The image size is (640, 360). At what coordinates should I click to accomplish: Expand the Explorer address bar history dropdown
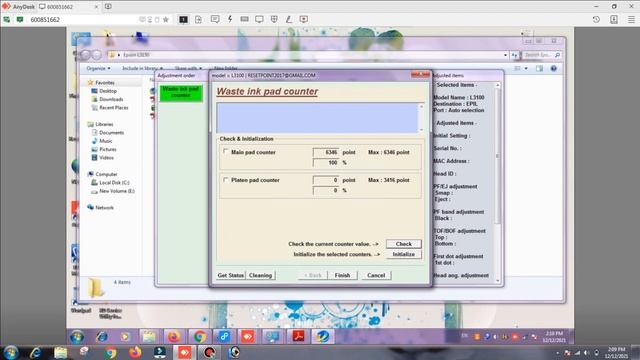505,55
